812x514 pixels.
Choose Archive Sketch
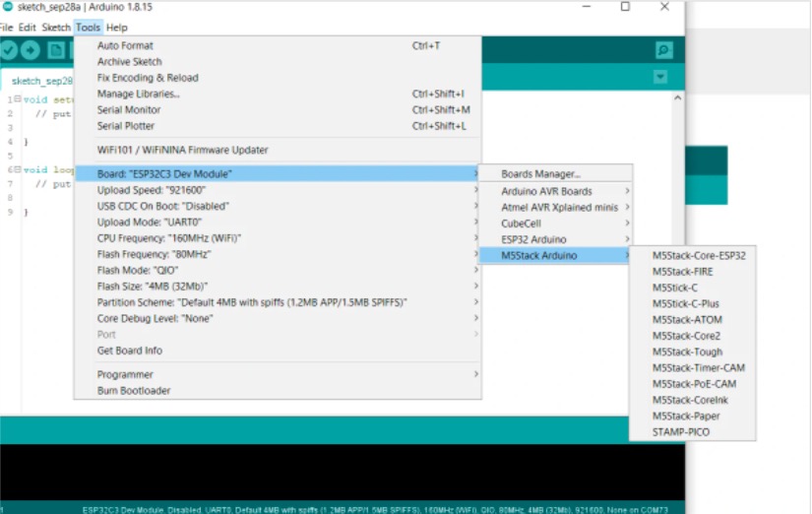coord(279,62)
